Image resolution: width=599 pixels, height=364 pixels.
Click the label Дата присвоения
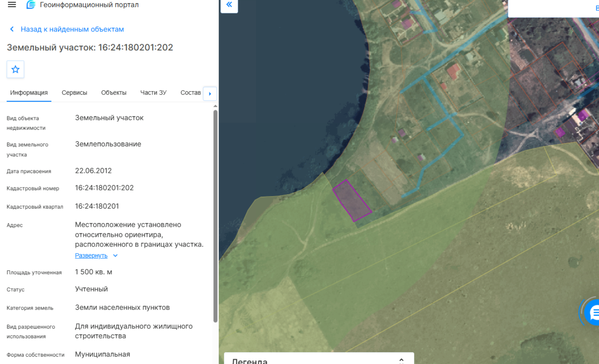click(x=29, y=171)
